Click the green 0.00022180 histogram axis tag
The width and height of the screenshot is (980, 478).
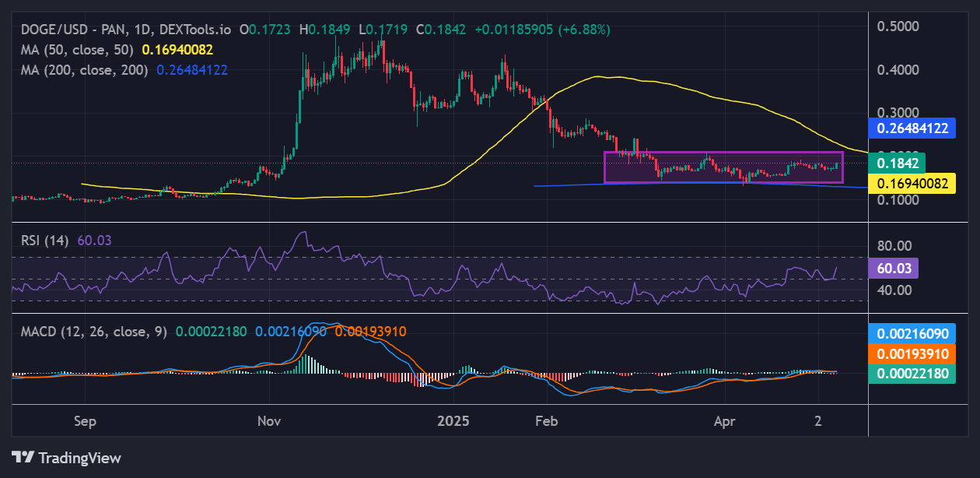coord(913,374)
